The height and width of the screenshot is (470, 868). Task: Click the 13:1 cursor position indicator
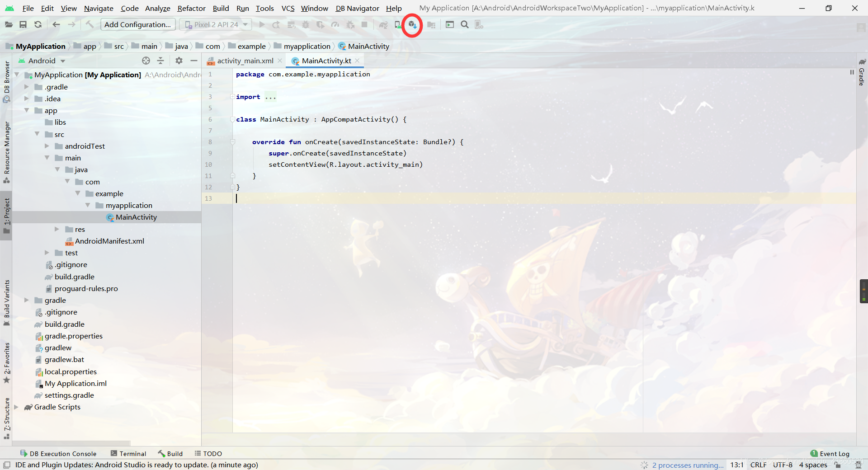point(737,465)
